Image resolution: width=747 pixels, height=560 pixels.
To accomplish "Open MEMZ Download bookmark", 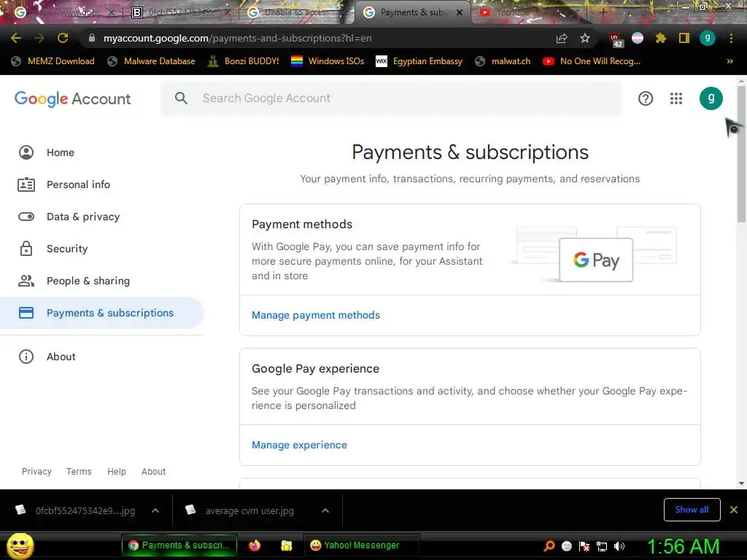I will [53, 61].
